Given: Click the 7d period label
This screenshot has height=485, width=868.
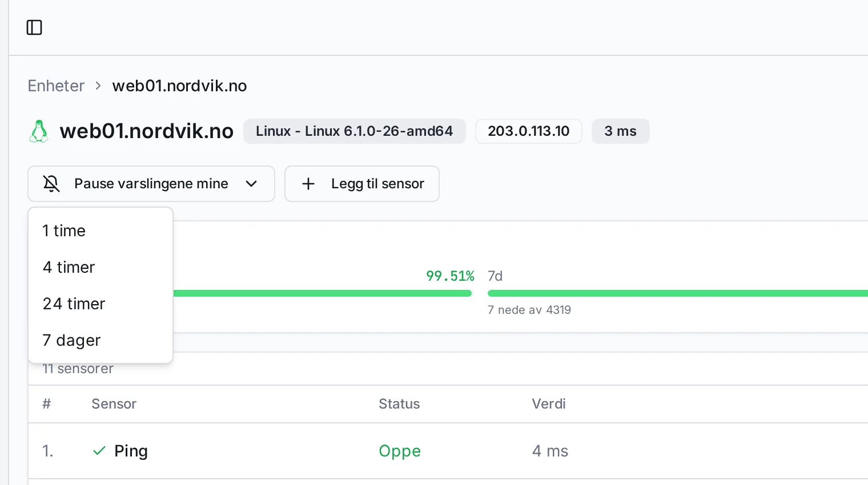Looking at the screenshot, I should point(495,276).
